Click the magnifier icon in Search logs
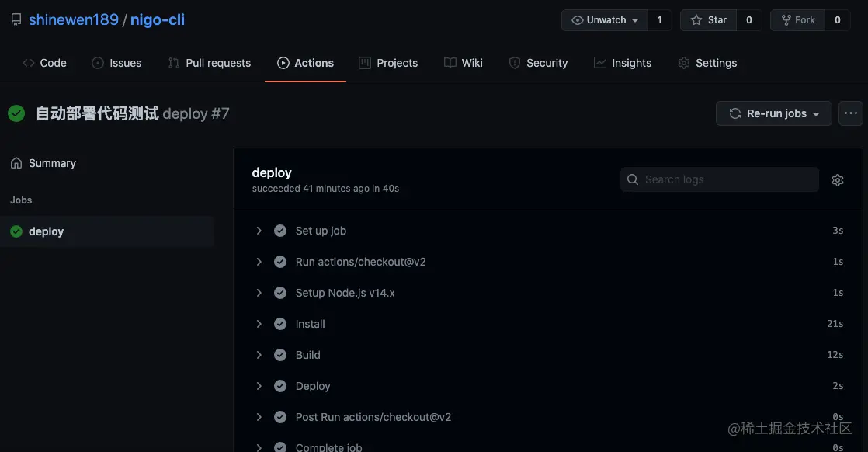The width and height of the screenshot is (868, 452). [x=633, y=179]
